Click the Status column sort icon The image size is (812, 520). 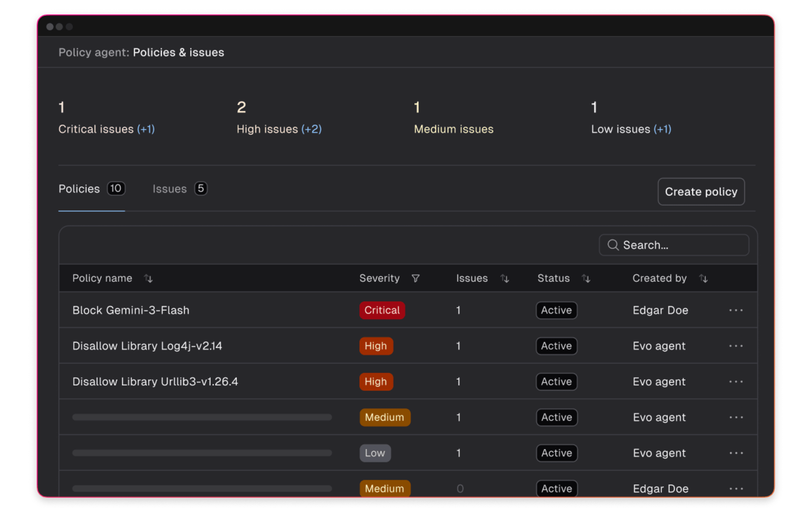coord(586,279)
